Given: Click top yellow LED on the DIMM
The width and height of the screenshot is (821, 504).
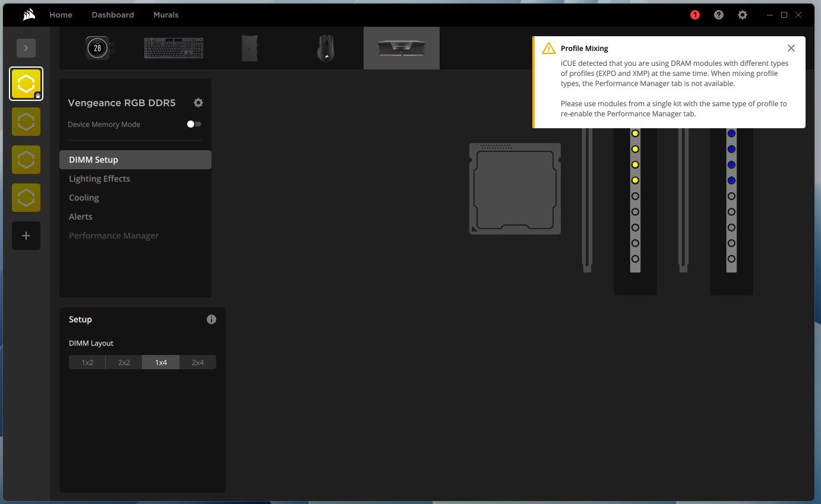Looking at the screenshot, I should [x=635, y=134].
